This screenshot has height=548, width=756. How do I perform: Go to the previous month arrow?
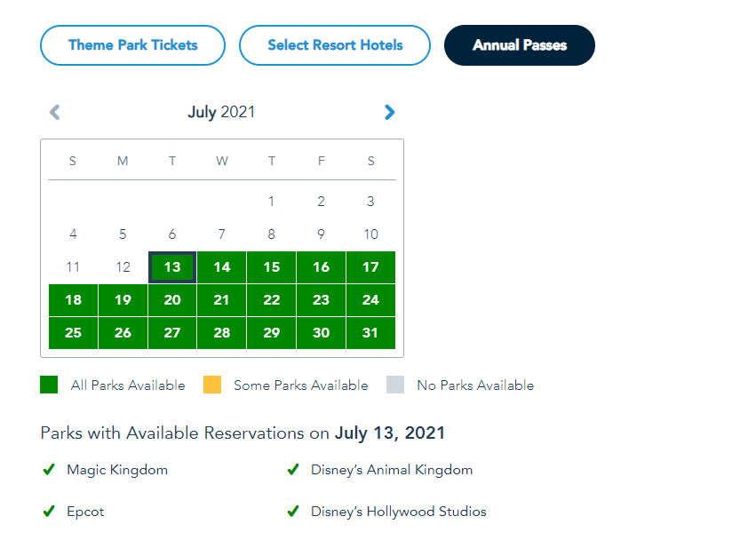pos(55,112)
